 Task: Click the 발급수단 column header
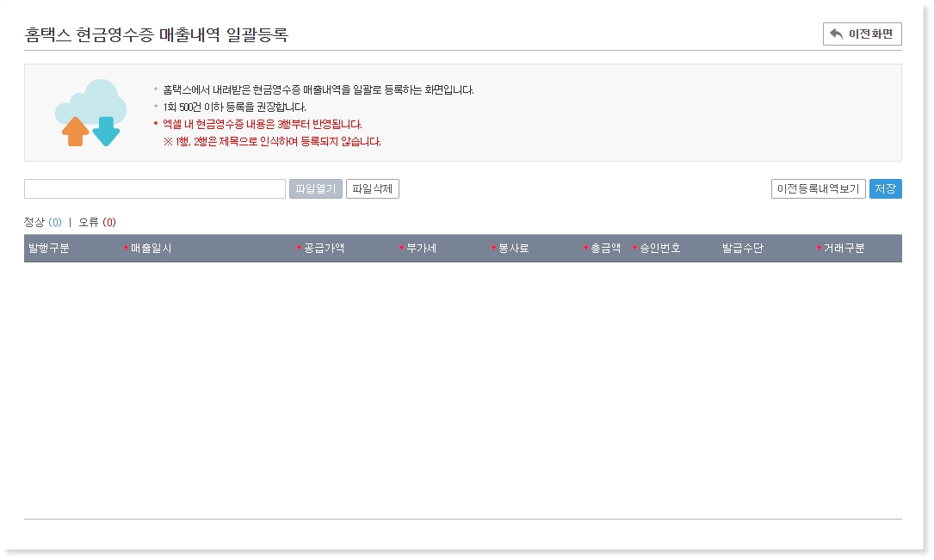pos(742,249)
